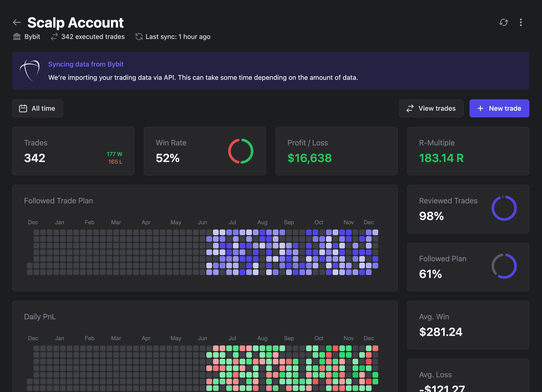Click the Jul label in Daily PnL heatmap
The image size is (542, 392).
click(x=232, y=338)
